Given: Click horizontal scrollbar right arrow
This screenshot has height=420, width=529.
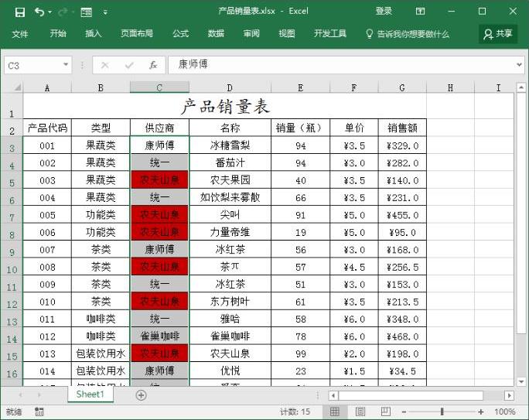Looking at the screenshot, I should click(509, 395).
